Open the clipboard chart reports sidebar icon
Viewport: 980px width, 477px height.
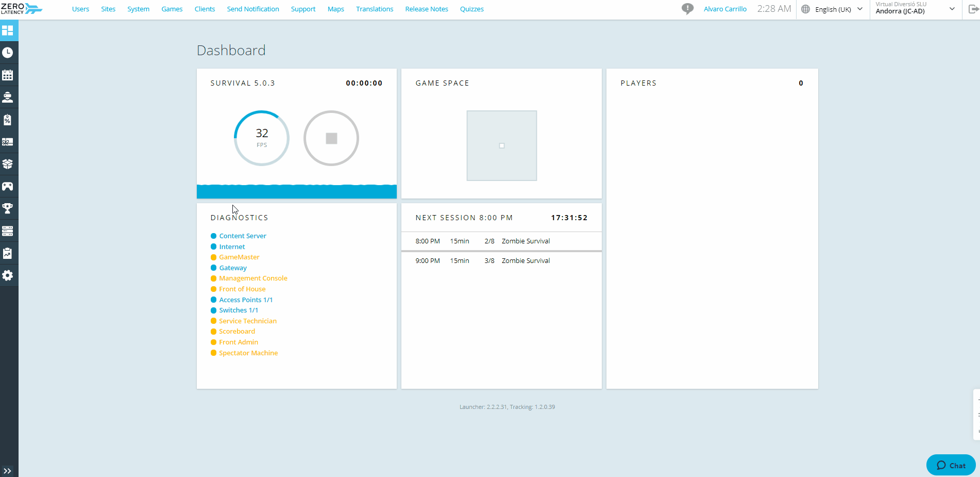pos(8,253)
